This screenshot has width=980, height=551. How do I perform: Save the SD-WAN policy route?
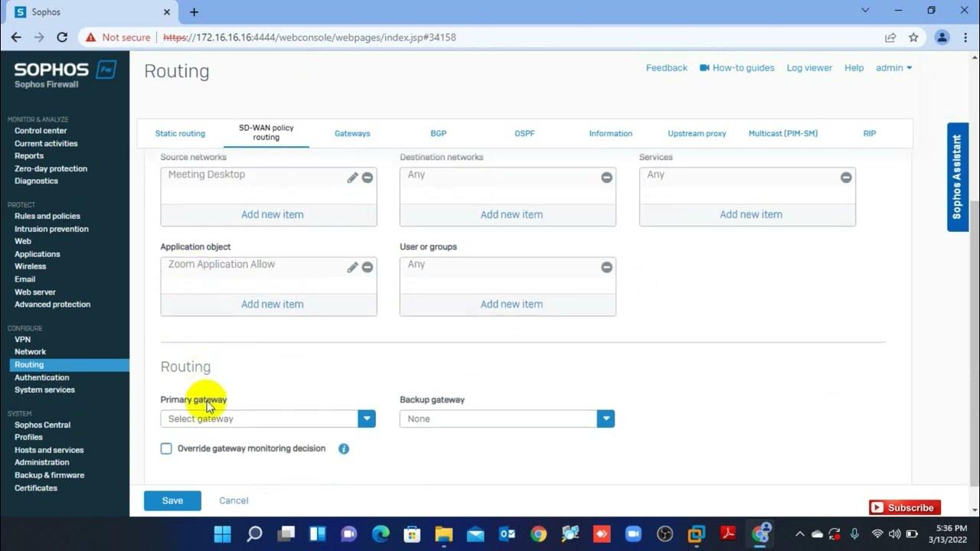(x=172, y=500)
